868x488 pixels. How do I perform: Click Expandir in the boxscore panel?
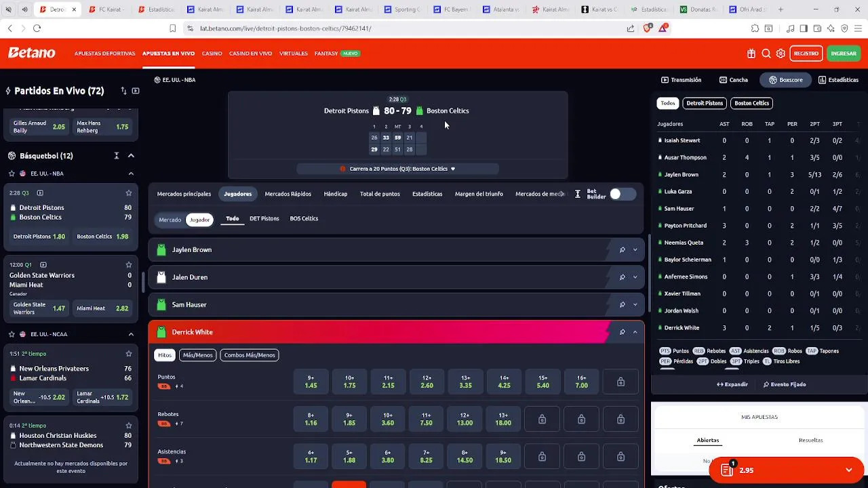click(732, 384)
